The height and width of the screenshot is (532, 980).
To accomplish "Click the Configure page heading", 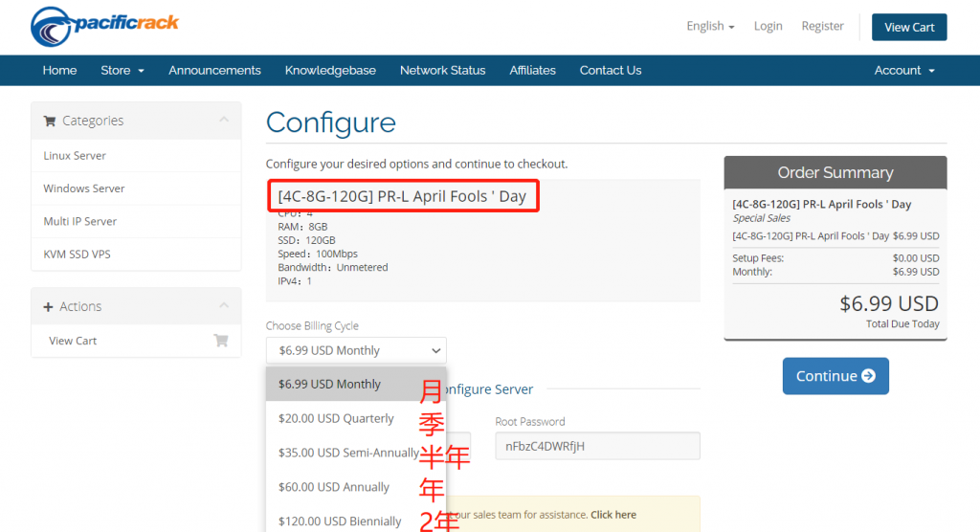I will tap(330, 122).
